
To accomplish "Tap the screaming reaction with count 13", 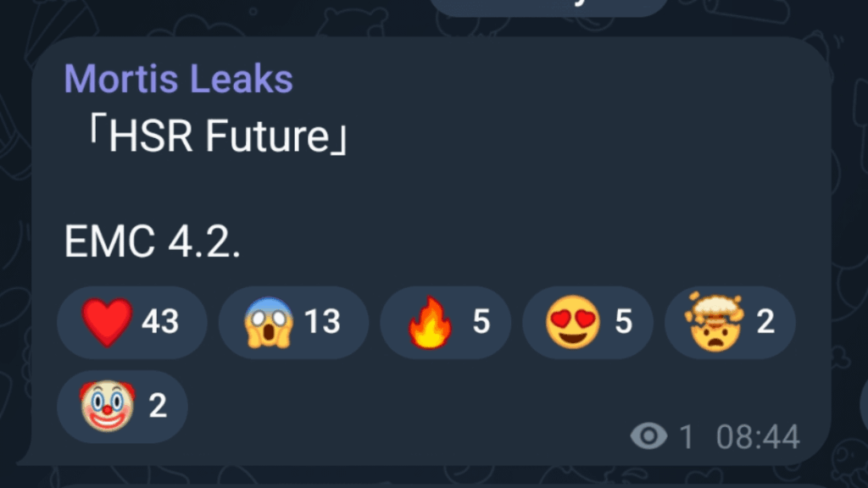I will (x=292, y=322).
